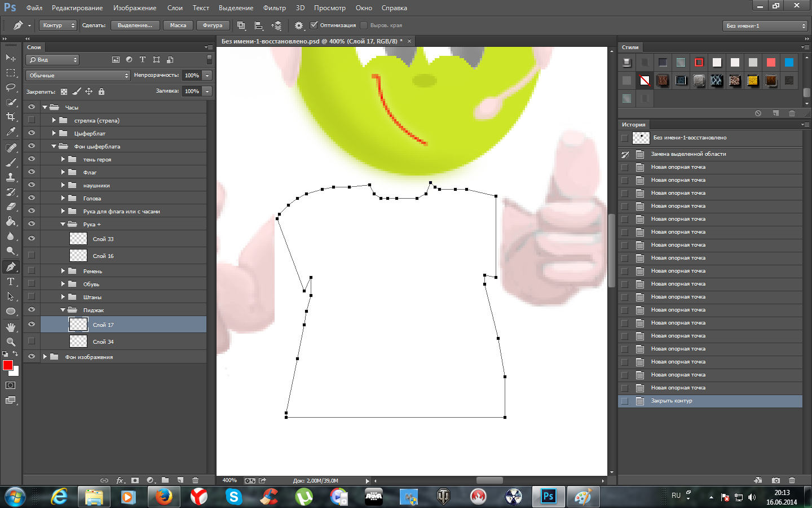Click the Выделение... button
Screen dimensions: 812x508
coord(135,25)
